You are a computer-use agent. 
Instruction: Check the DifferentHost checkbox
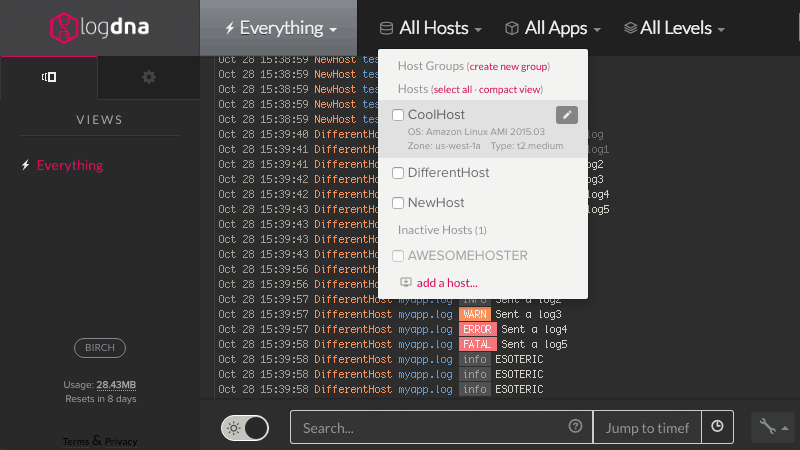pos(398,173)
